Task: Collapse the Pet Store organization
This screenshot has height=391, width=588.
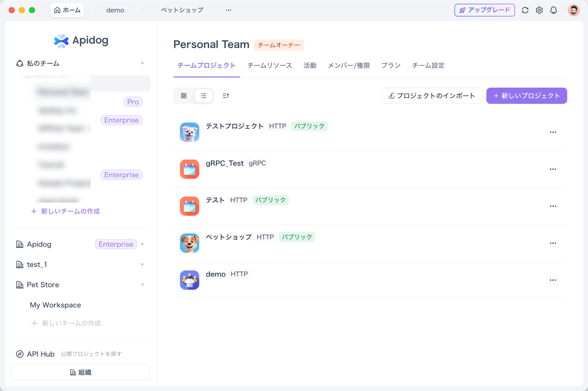Action: [142, 285]
